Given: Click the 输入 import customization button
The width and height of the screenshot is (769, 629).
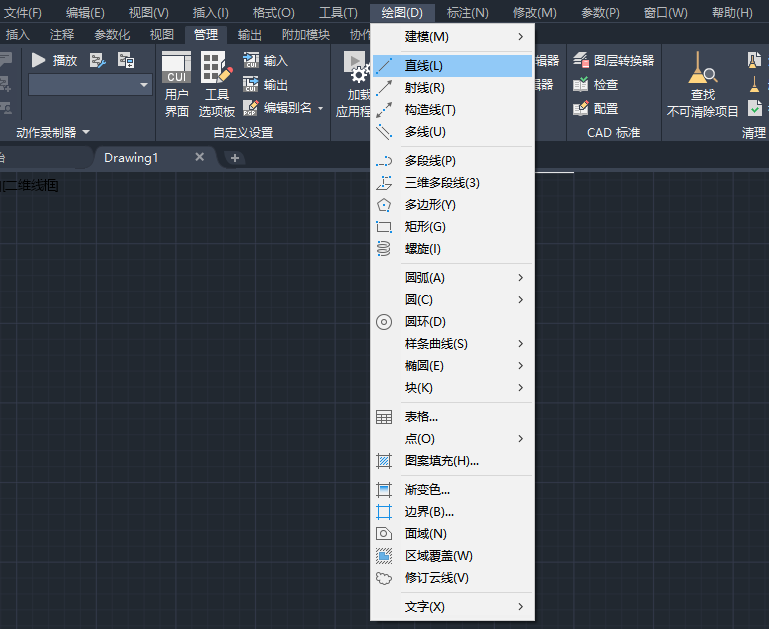Looking at the screenshot, I should click(265, 61).
